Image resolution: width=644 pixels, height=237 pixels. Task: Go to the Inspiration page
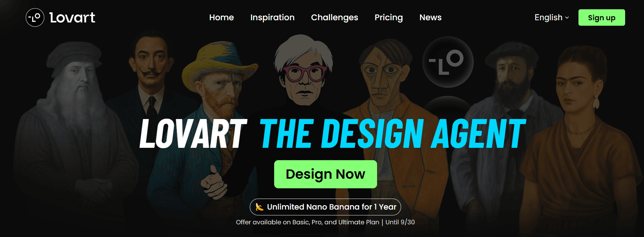pyautogui.click(x=272, y=17)
